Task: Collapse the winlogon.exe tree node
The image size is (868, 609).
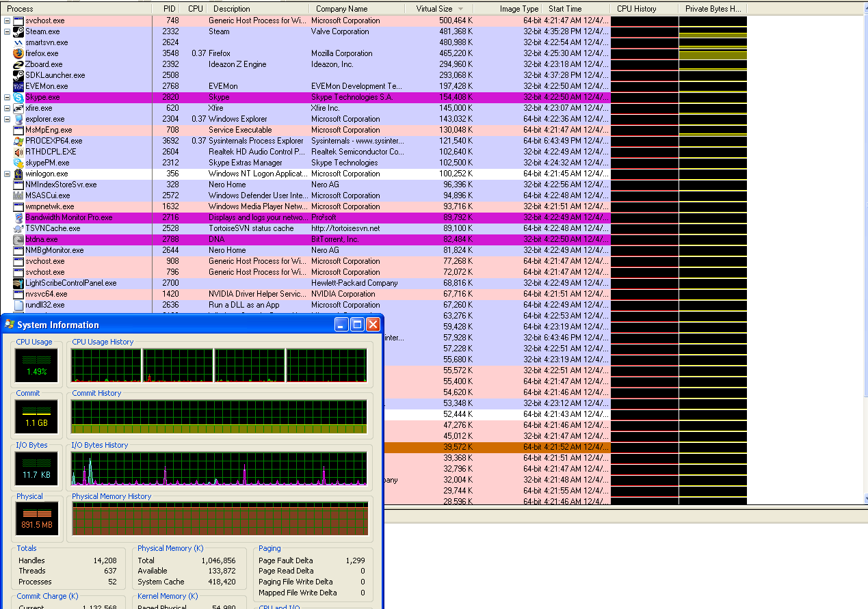Action: click(7, 174)
